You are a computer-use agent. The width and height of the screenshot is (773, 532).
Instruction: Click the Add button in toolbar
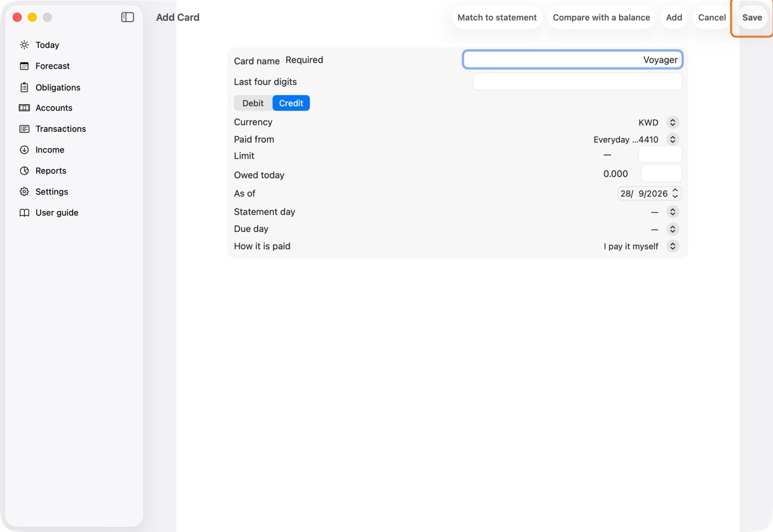point(674,17)
